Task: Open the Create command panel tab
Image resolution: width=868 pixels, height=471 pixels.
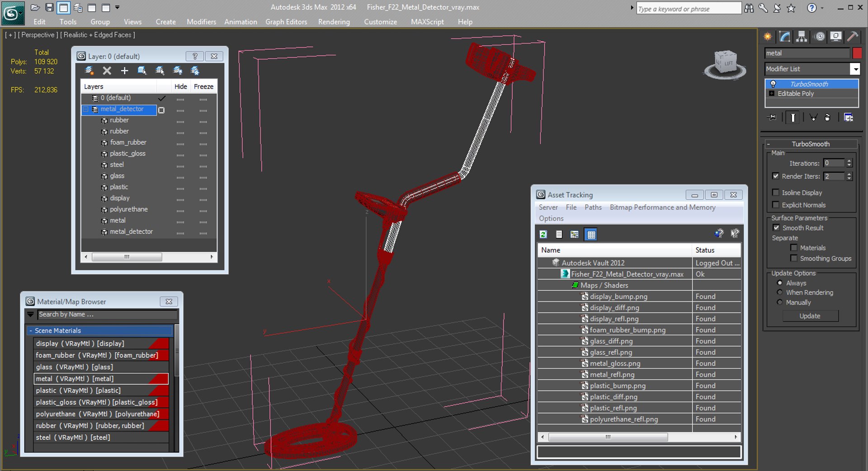Action: pyautogui.click(x=768, y=37)
